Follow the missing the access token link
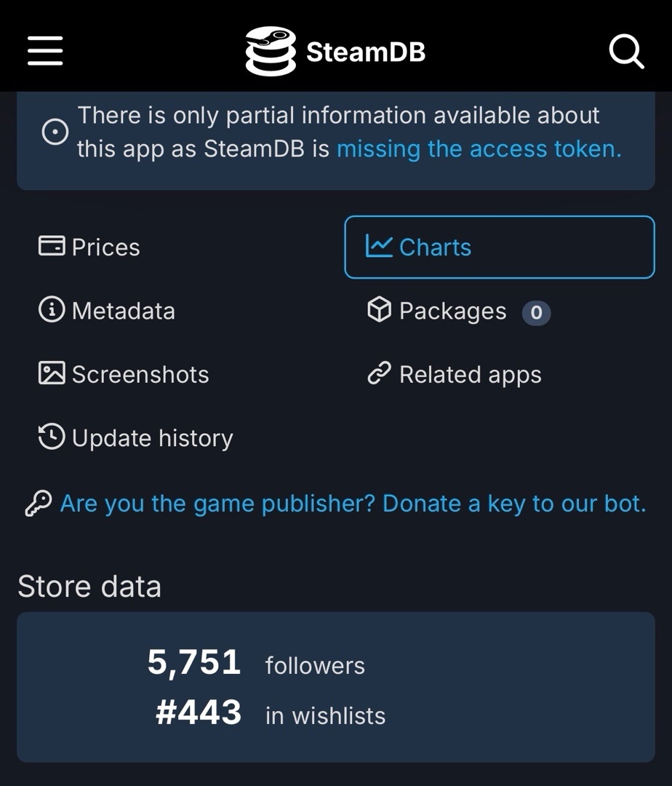This screenshot has width=672, height=786. tap(479, 149)
